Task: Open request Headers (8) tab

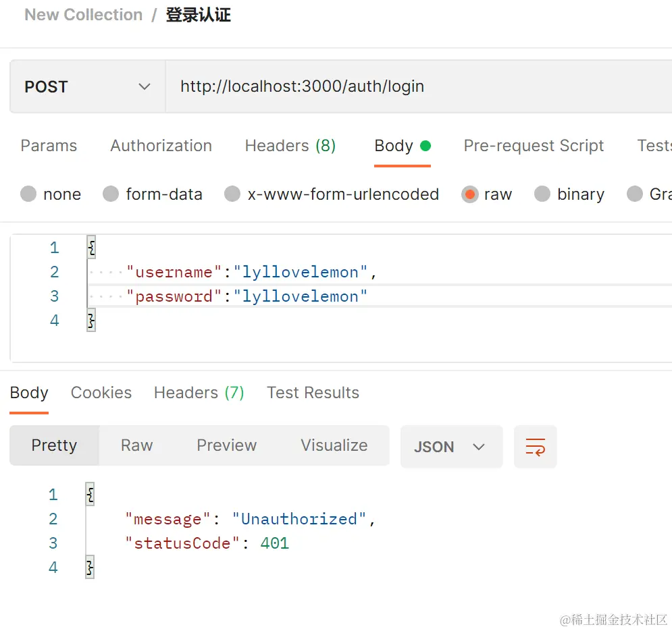Action: pos(290,146)
